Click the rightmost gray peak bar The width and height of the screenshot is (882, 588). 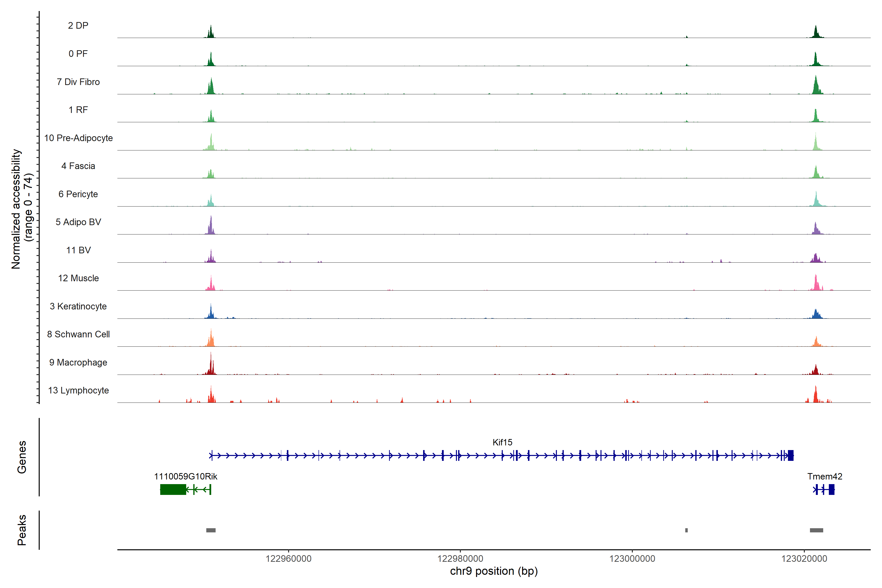point(816,530)
